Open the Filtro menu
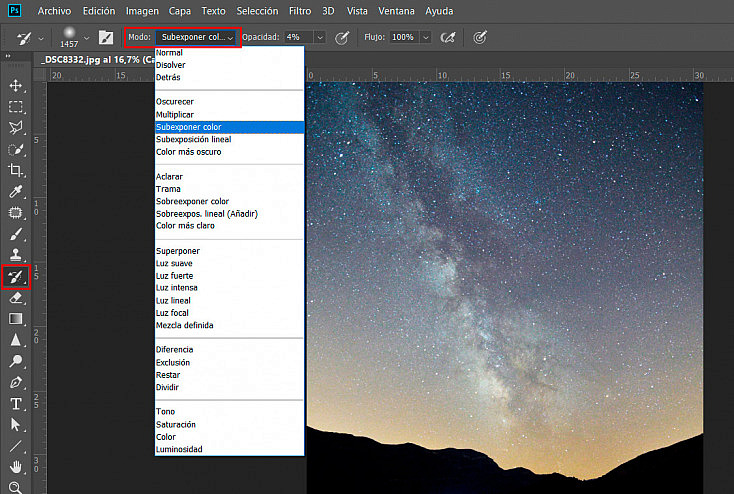The height and width of the screenshot is (494, 734). tap(300, 11)
